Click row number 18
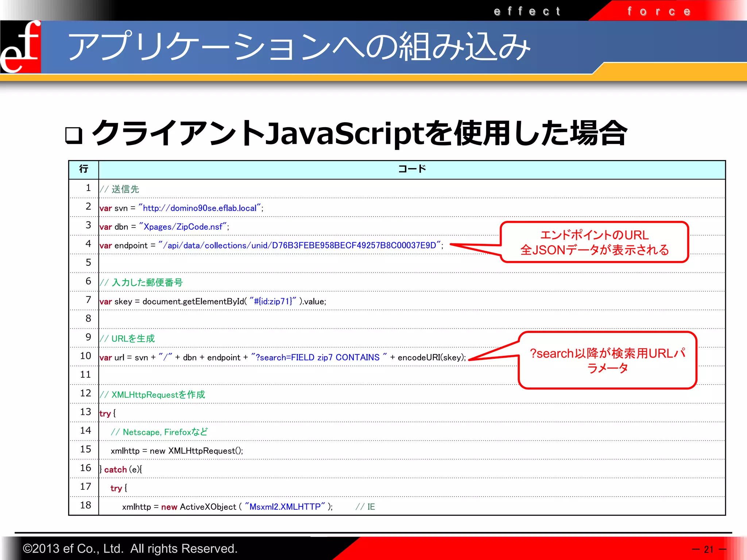 click(85, 505)
